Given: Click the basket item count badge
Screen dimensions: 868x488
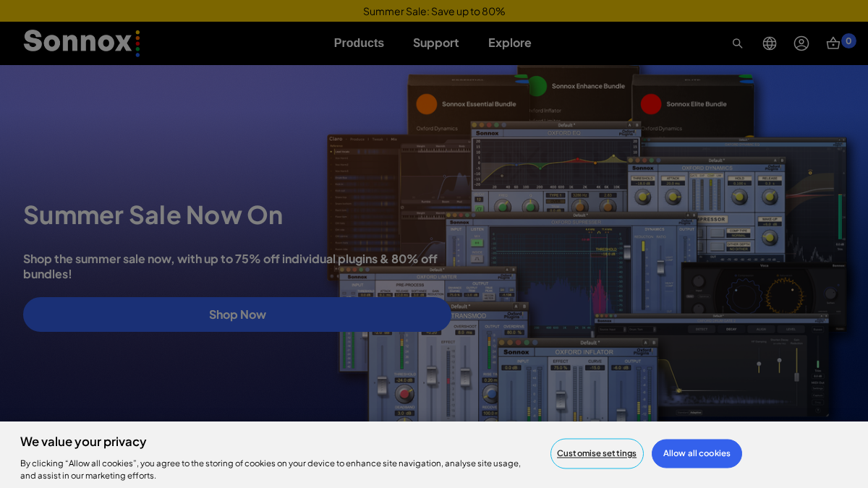Looking at the screenshot, I should 848,41.
